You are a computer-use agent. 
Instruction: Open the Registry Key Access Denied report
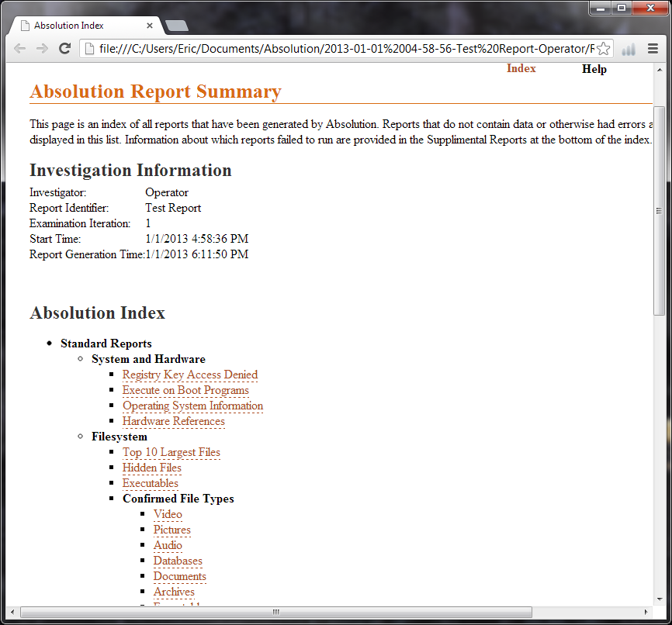click(x=189, y=375)
